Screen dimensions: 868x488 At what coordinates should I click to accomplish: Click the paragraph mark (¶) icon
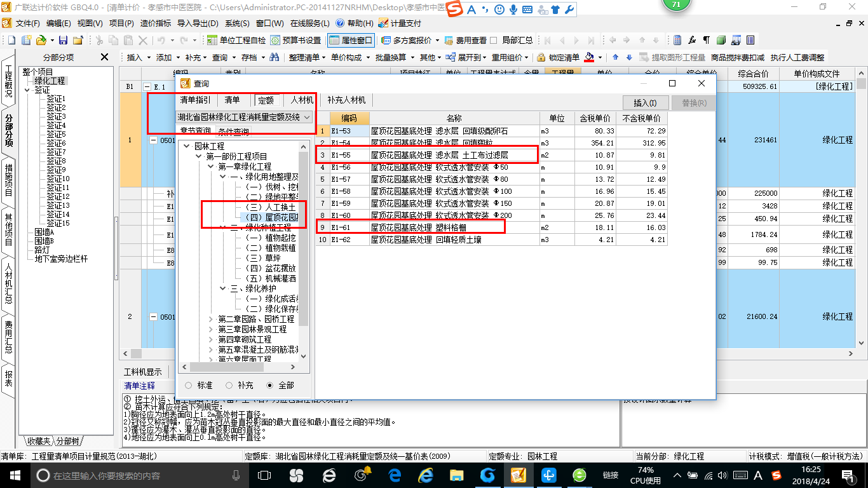(707, 40)
